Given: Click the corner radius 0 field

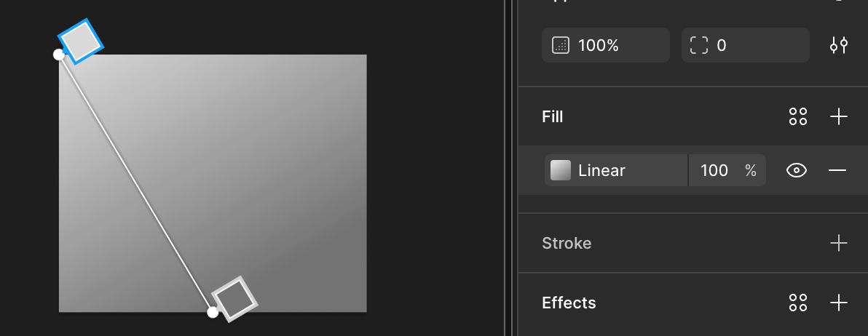Looking at the screenshot, I should (x=745, y=45).
